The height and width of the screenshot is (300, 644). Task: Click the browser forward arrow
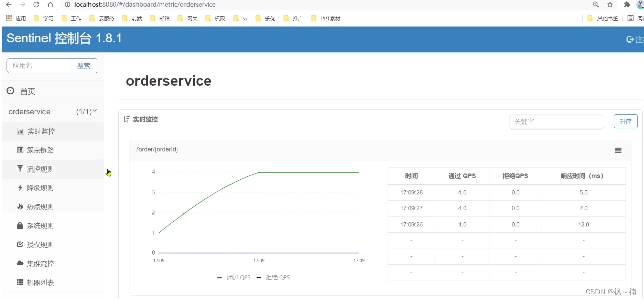click(x=22, y=4)
